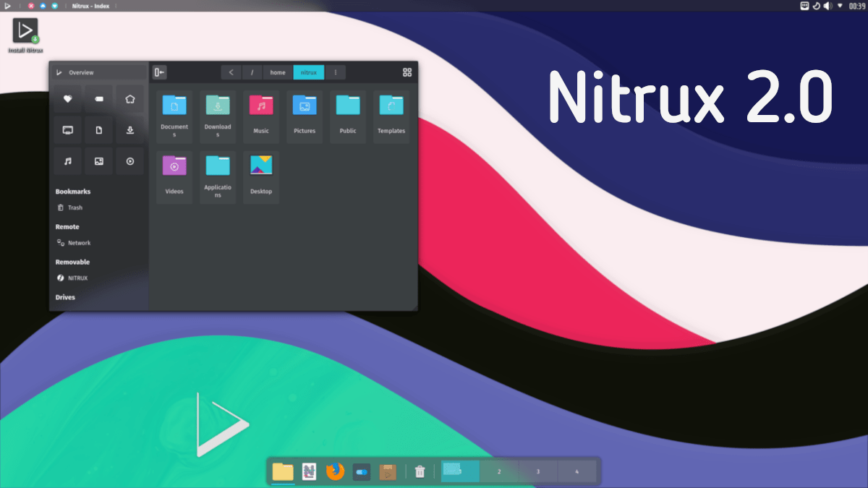The width and height of the screenshot is (868, 488).
Task: Click the Drives section heading
Action: click(x=65, y=297)
